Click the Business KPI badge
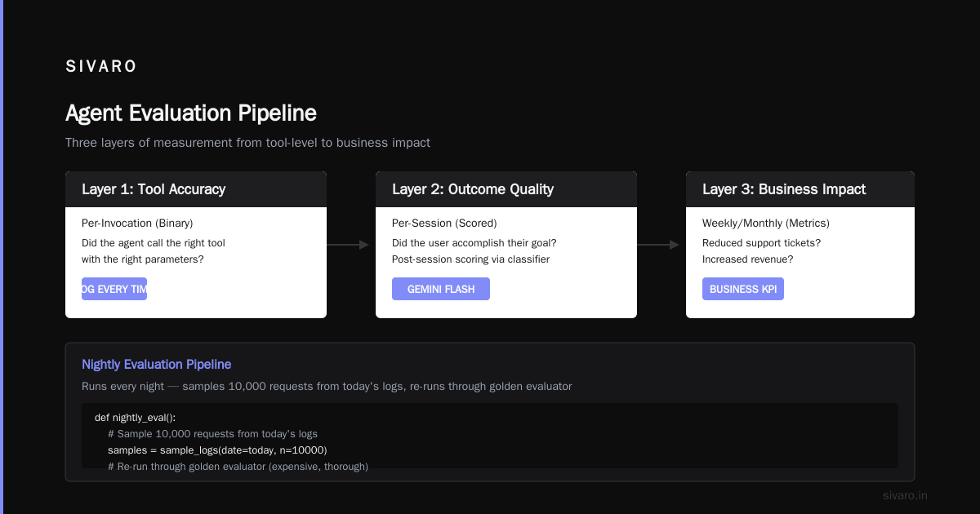The height and width of the screenshot is (514, 980). pyautogui.click(x=743, y=289)
